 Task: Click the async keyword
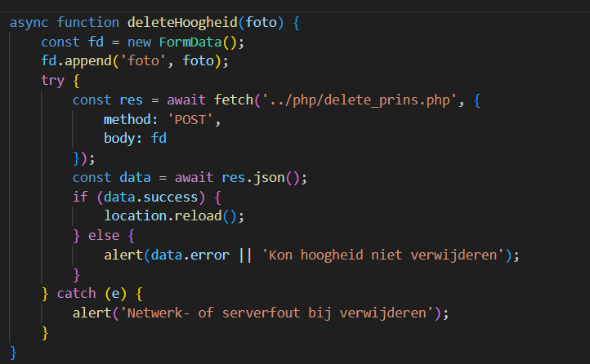[29, 22]
